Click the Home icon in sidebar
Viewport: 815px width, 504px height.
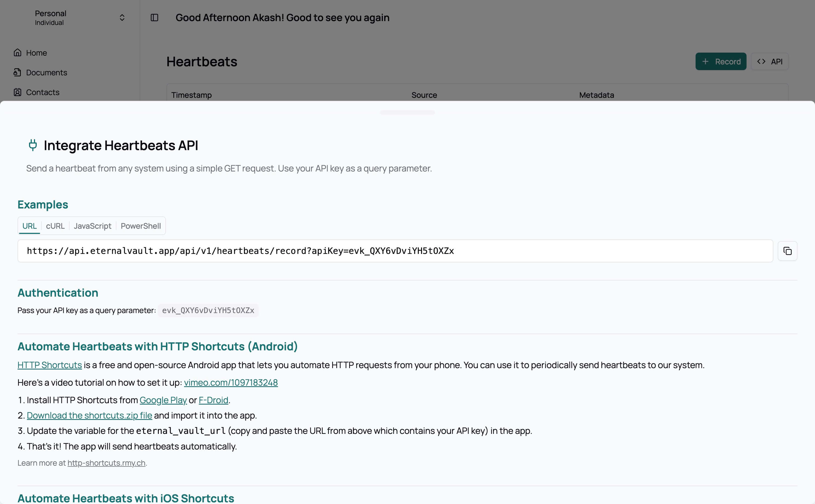pos(18,53)
